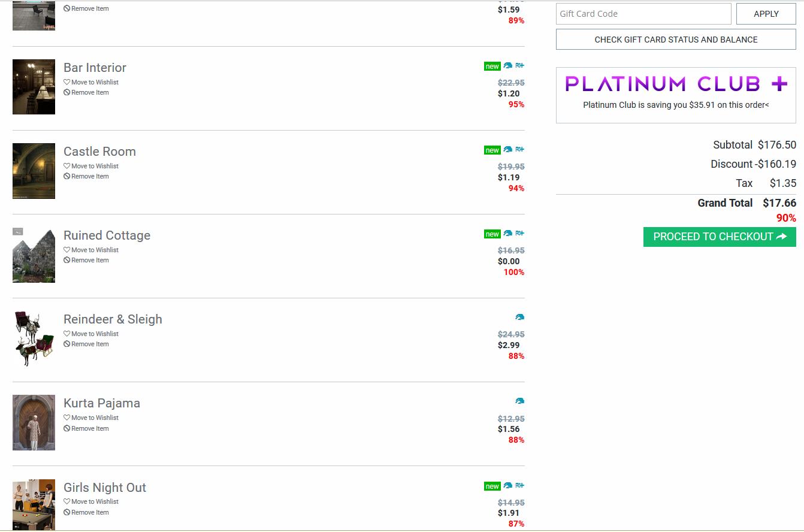Apply the gift card code
The image size is (804, 532).
click(x=766, y=14)
